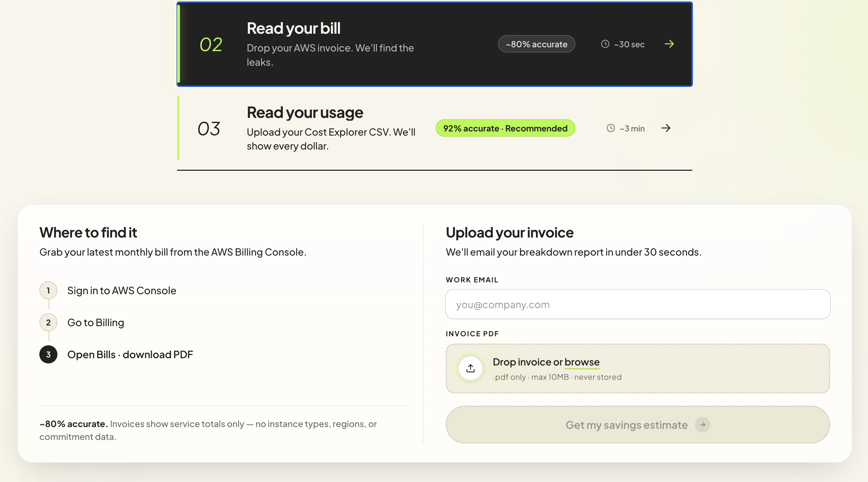The height and width of the screenshot is (482, 868).
Task: Click the '~3 min' time estimate
Action: (x=632, y=129)
